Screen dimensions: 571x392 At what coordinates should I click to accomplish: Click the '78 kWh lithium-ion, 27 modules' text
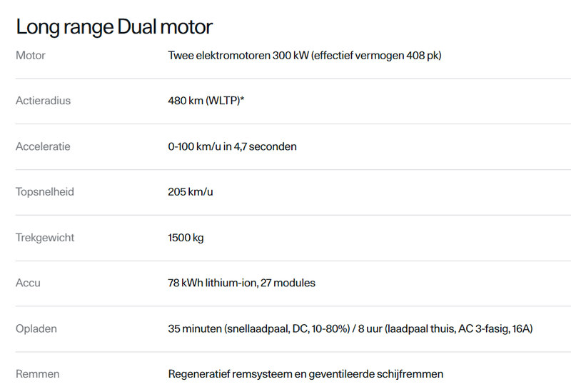click(241, 283)
